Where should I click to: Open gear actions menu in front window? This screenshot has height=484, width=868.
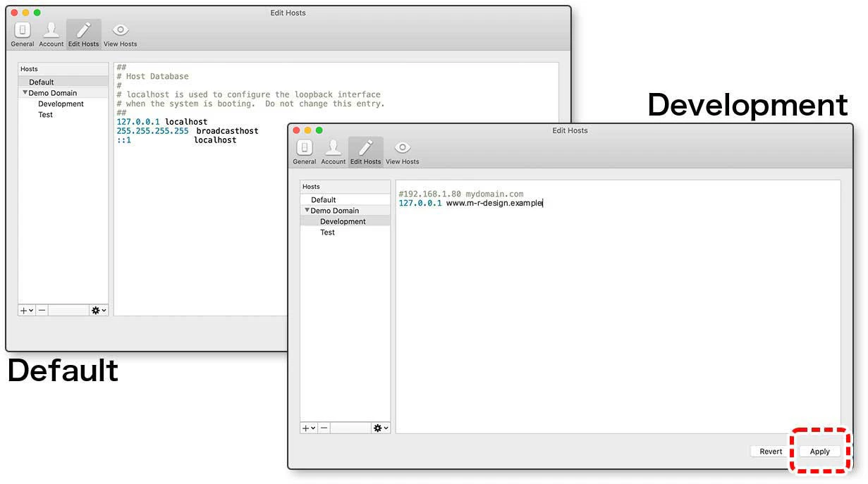click(381, 428)
